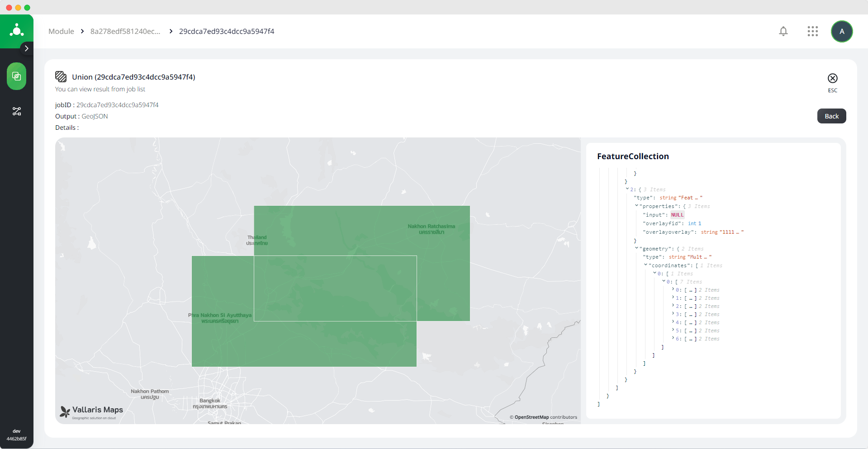This screenshot has width=868, height=449.
Task: Click the jobID value 29cdca7ed93c4dcc9a5947f4
Action: (117, 105)
